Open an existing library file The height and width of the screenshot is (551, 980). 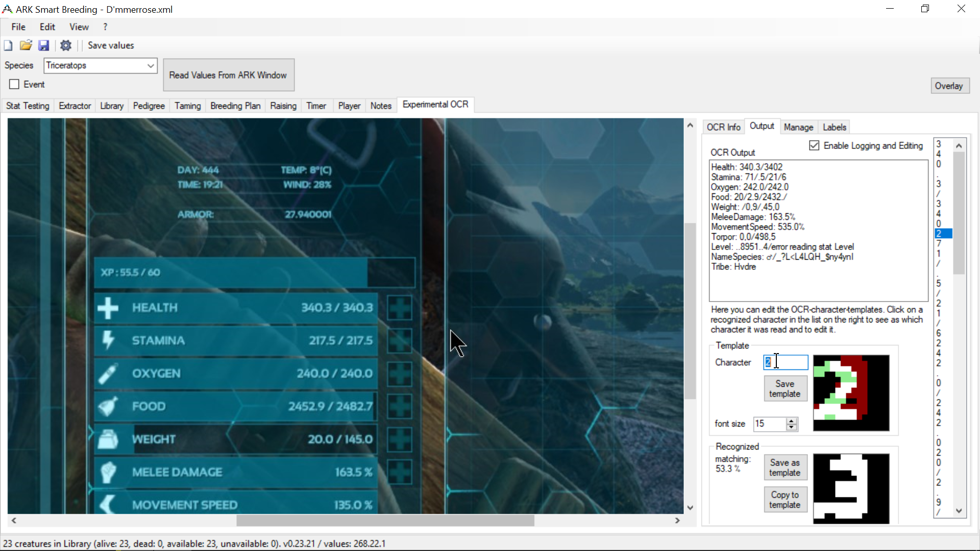point(26,45)
